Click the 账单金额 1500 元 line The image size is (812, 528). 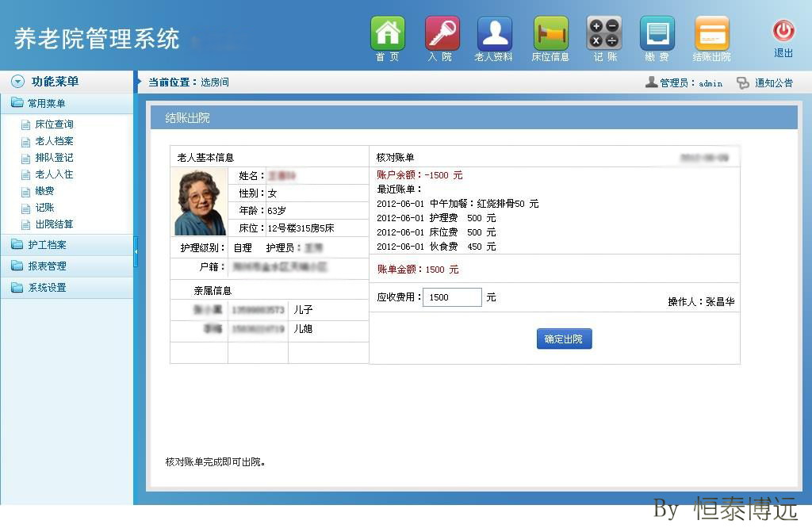[x=418, y=270]
